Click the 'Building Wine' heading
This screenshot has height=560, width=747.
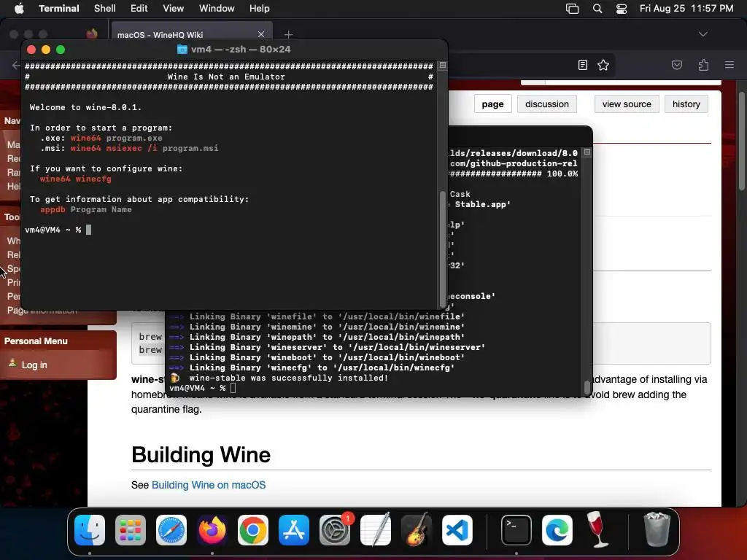[201, 455]
